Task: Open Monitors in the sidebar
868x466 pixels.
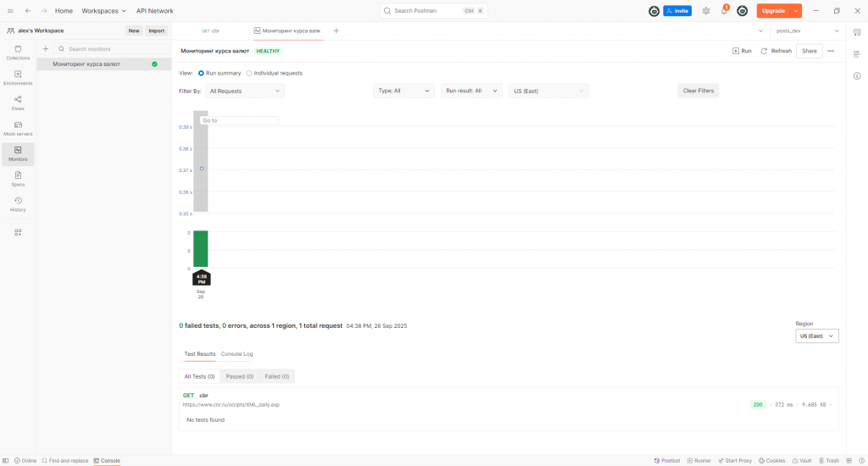Action: coord(18,154)
